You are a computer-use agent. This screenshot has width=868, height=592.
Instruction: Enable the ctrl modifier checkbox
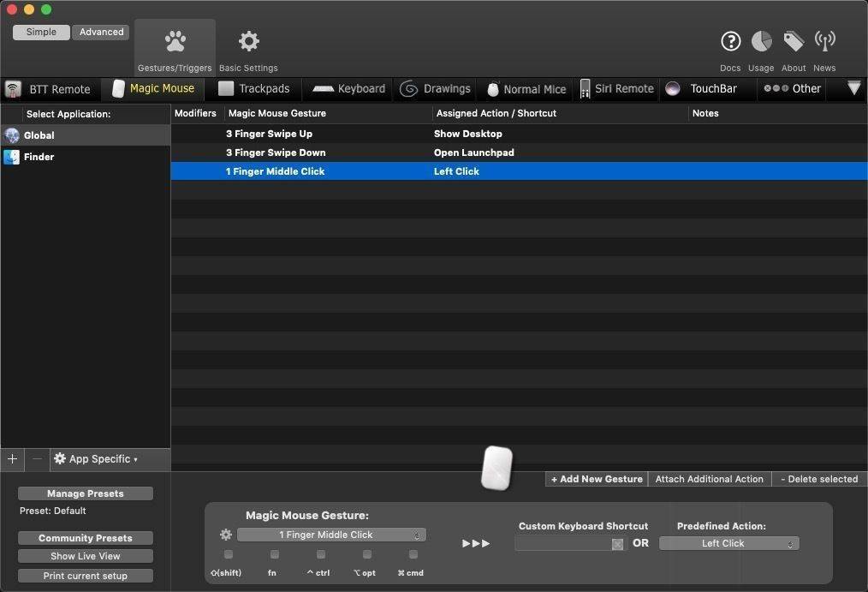pyautogui.click(x=320, y=554)
